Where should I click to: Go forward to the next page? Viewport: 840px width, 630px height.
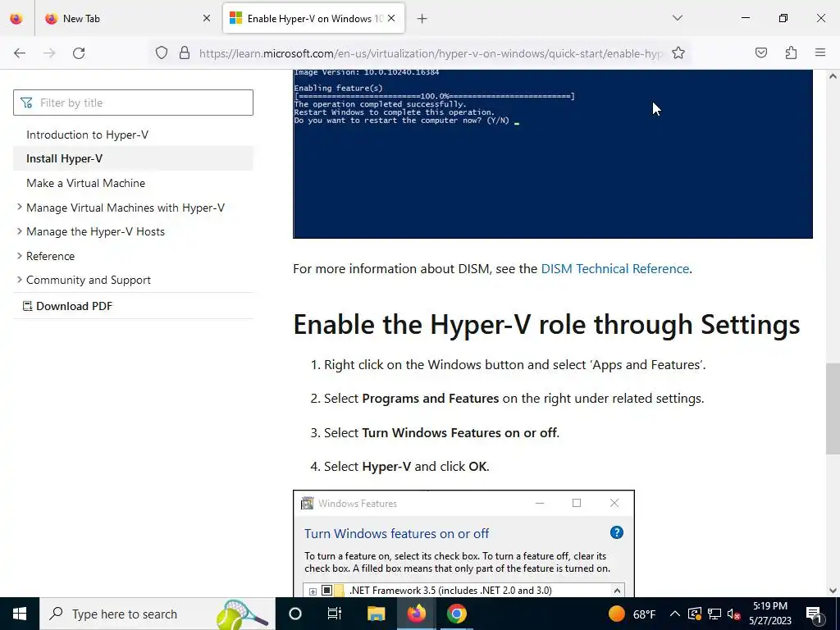coord(49,53)
